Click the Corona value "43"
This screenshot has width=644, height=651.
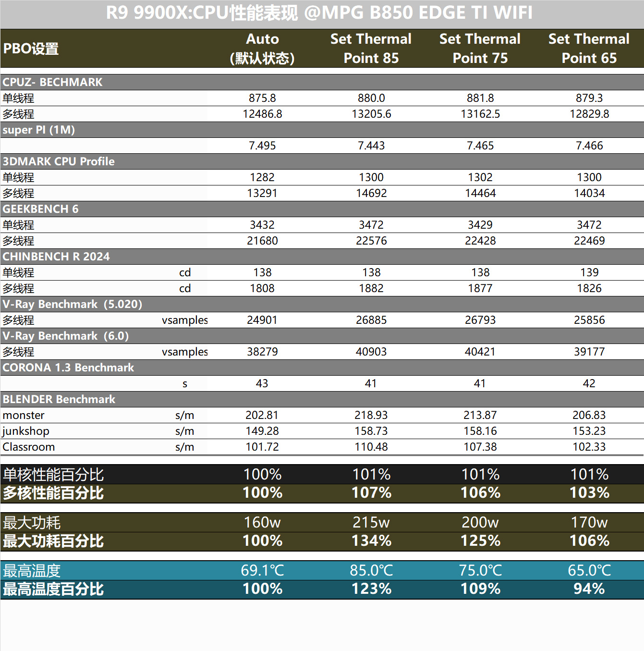tap(262, 383)
